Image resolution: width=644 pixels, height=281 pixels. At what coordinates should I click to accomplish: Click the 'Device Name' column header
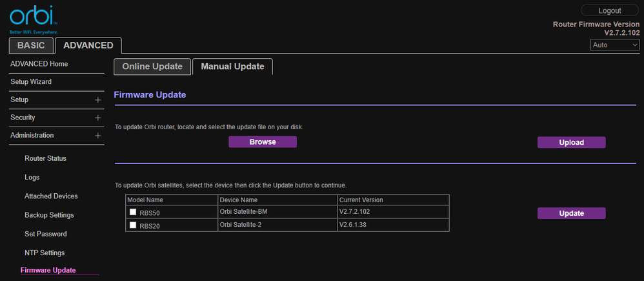[x=277, y=200]
